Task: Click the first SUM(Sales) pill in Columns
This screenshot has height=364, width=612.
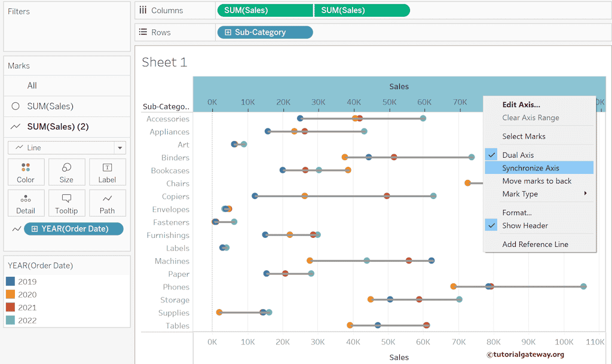Action: 265,10
